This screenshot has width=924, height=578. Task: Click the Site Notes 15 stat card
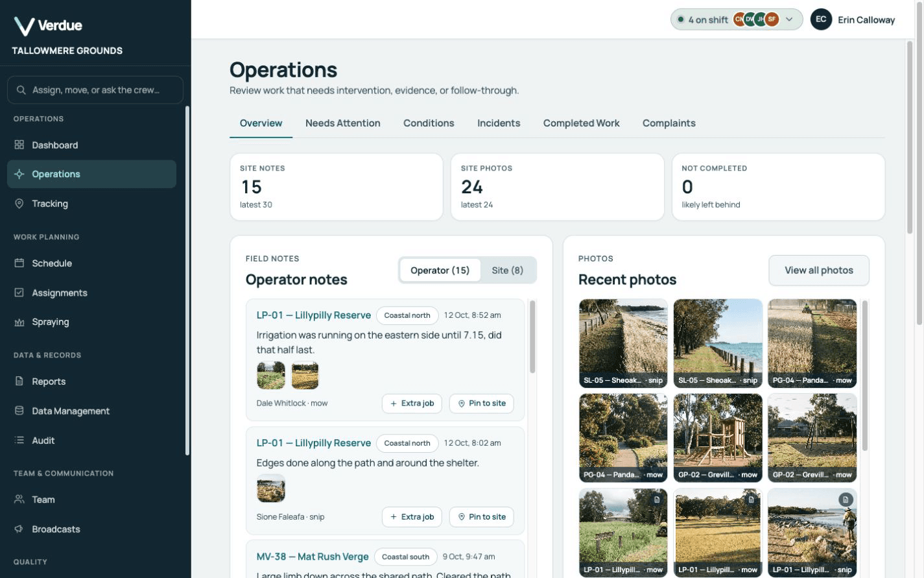click(x=337, y=187)
